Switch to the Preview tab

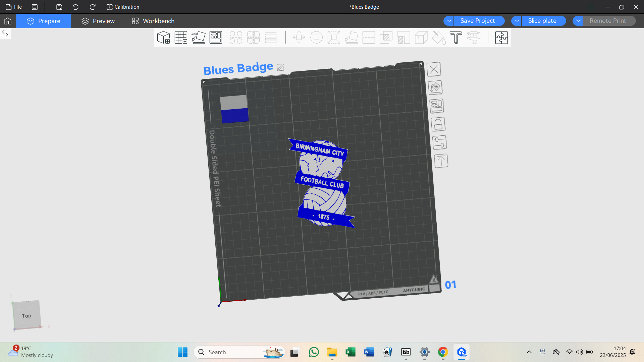coord(98,21)
